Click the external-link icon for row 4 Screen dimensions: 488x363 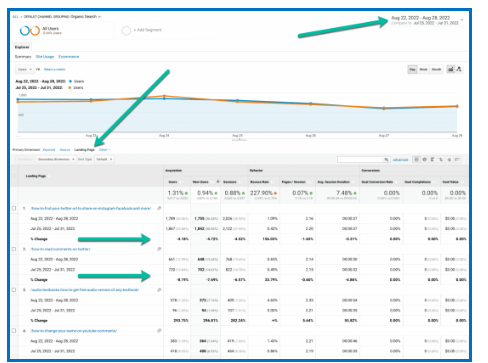click(x=159, y=330)
